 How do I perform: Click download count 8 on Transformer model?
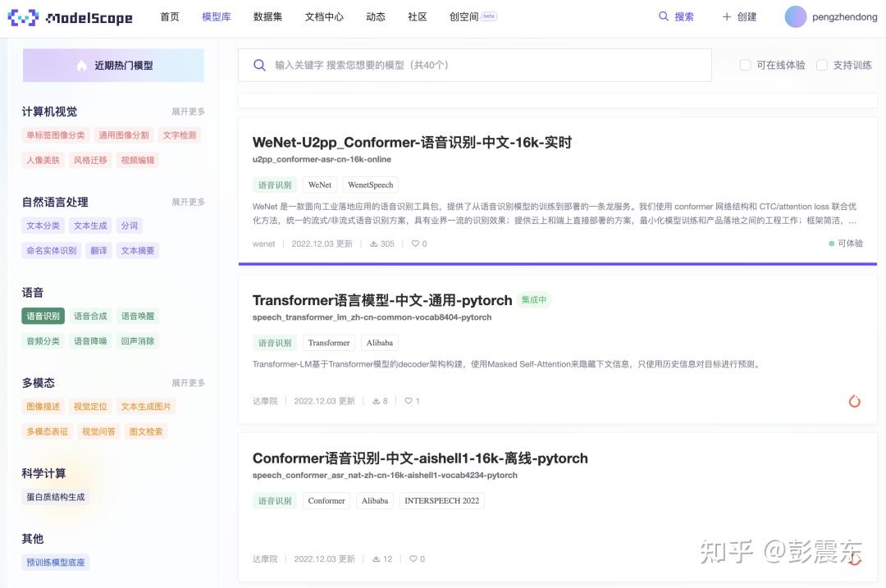pos(380,401)
